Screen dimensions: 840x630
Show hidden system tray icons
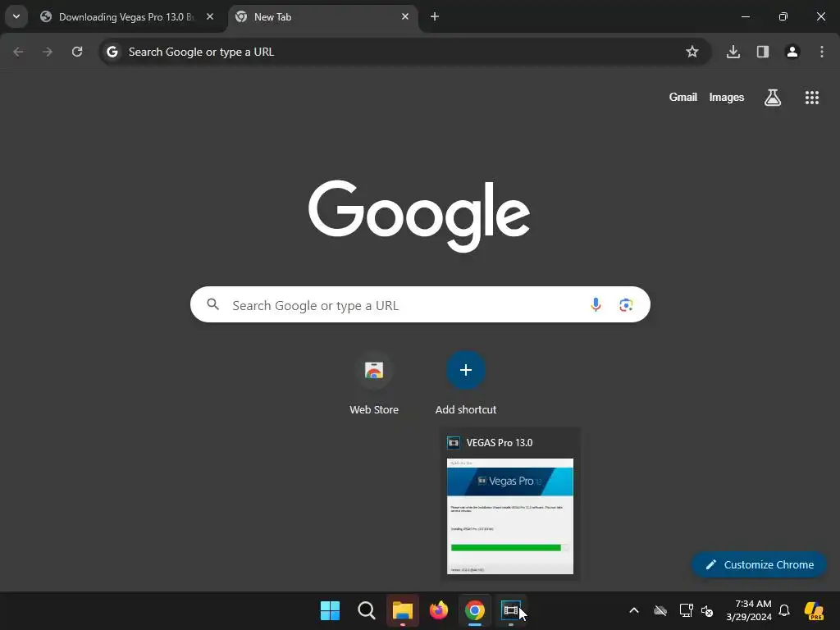[x=634, y=610]
